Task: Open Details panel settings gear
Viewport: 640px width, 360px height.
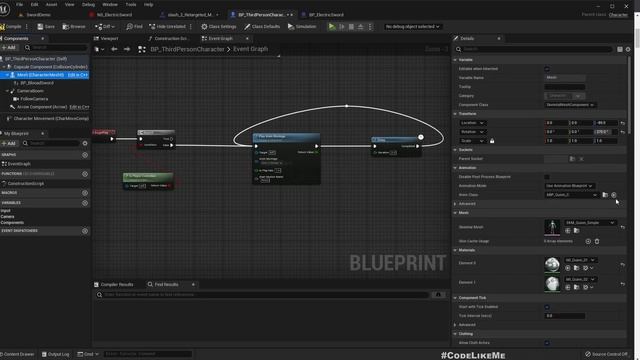Action: [628, 49]
